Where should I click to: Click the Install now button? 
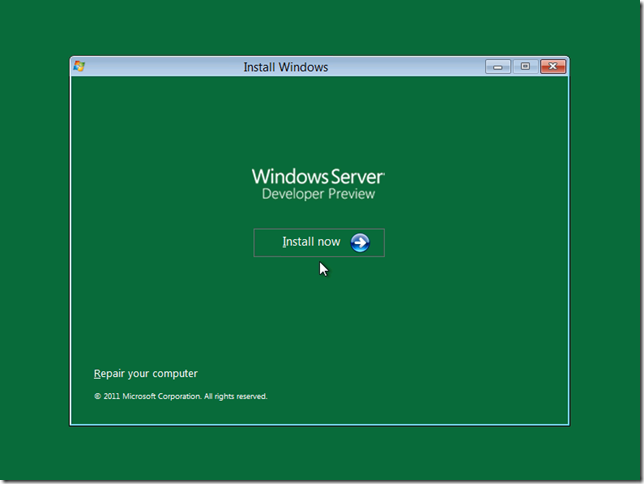[319, 243]
